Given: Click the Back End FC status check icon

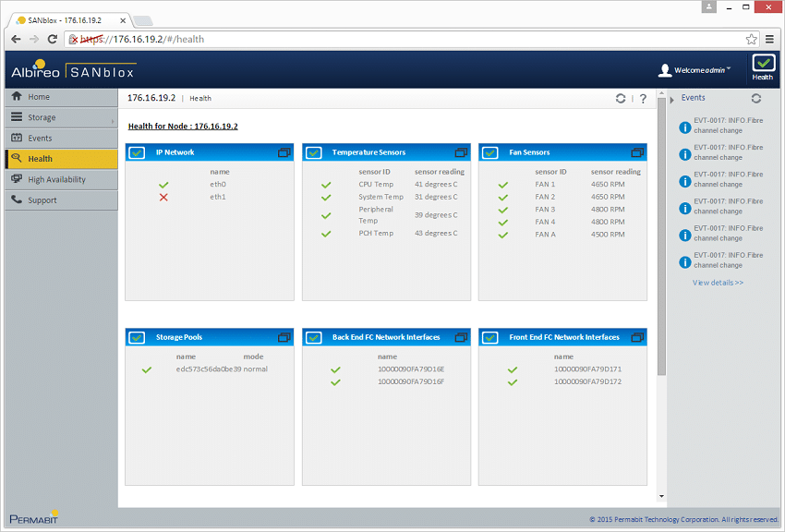Looking at the screenshot, I should [x=313, y=338].
